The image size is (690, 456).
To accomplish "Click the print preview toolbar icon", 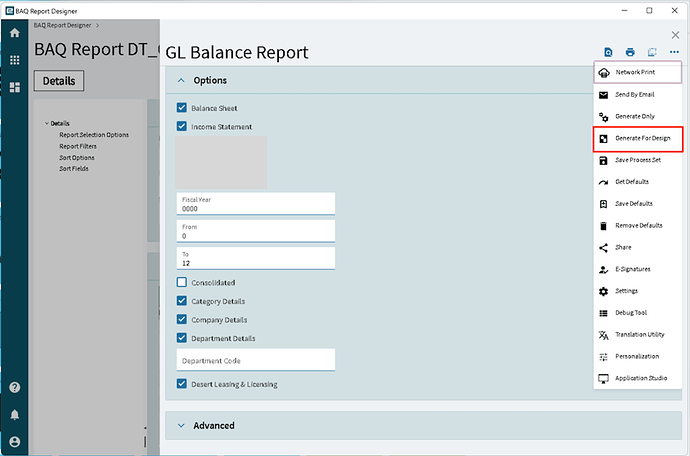I will 608,52.
